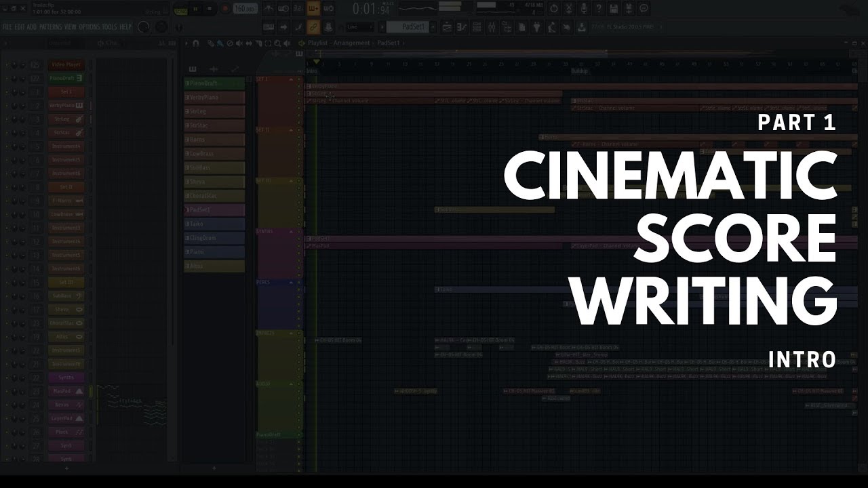The height and width of the screenshot is (488, 868).
Task: Click the keyboard icon on VerbyPiano channel
Action: coord(79,106)
